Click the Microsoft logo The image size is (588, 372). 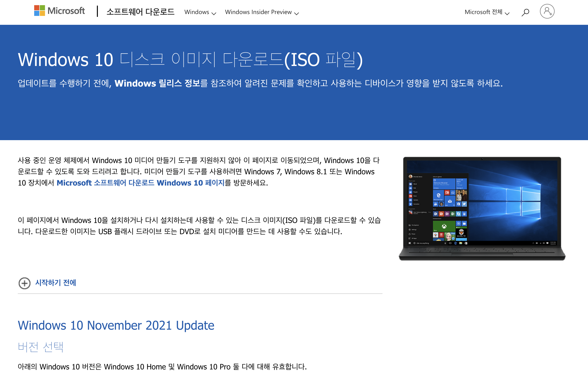(59, 11)
